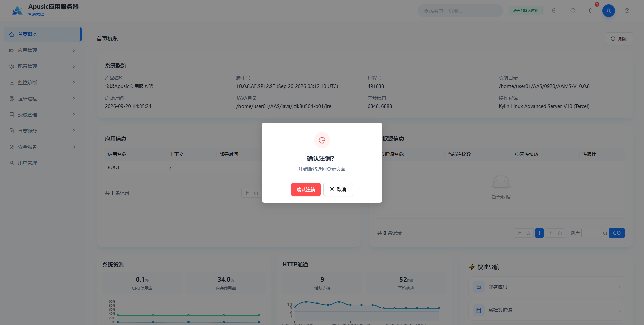
Task: Open the 安全服务 sidebar menu
Action: tap(43, 147)
